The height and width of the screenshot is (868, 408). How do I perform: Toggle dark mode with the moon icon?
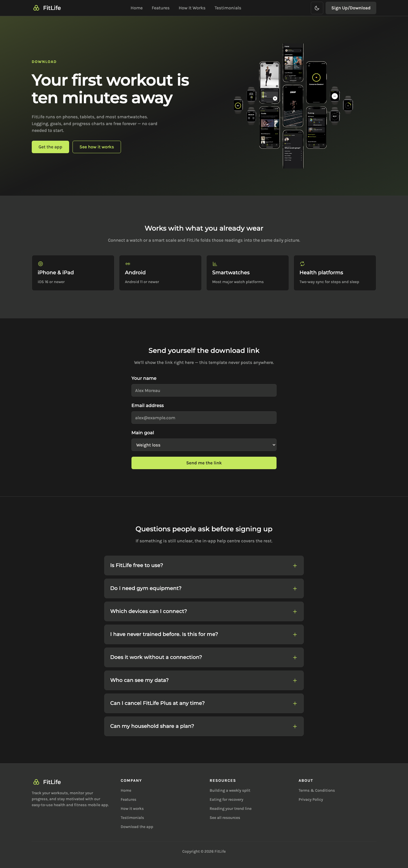tap(317, 8)
